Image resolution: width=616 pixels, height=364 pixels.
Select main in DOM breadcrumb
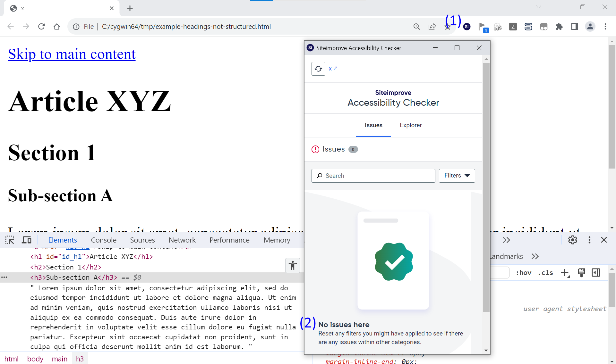click(60, 359)
